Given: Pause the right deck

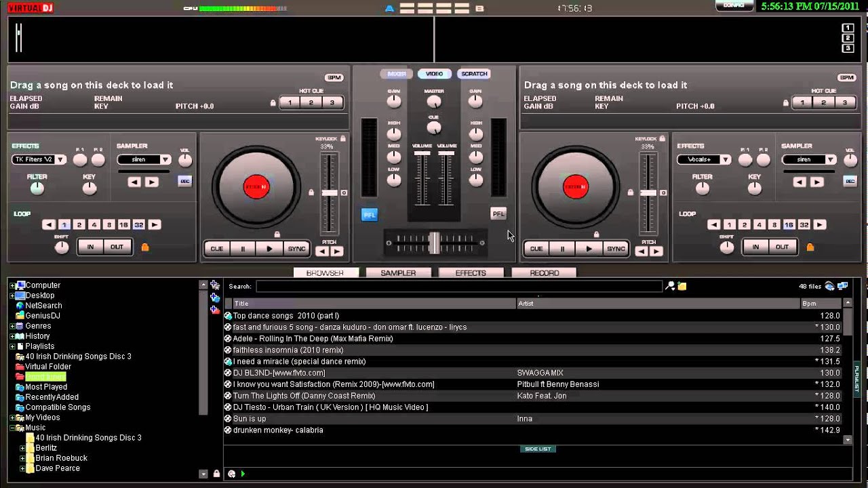Looking at the screenshot, I should (562, 249).
